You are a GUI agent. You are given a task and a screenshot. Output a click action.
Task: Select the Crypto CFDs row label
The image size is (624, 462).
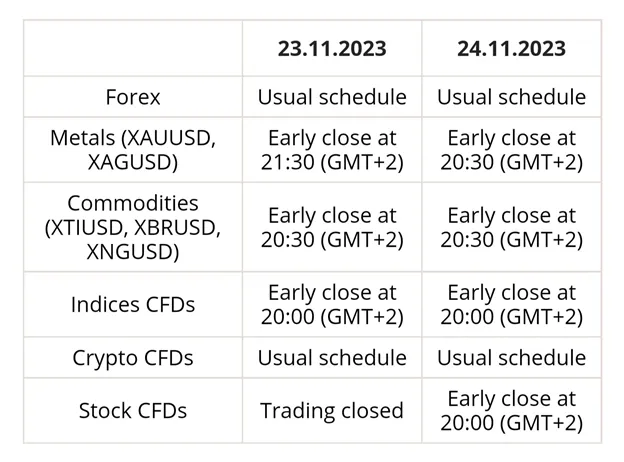pos(133,358)
